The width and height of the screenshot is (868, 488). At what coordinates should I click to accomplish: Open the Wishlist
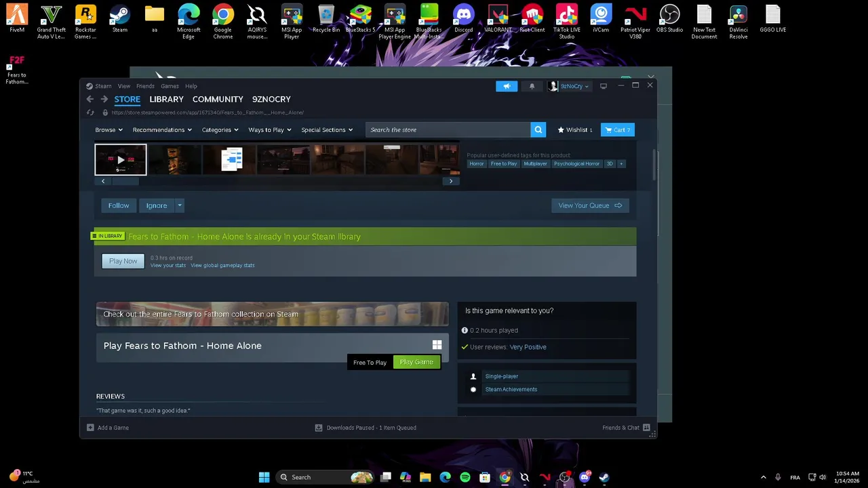(x=574, y=129)
